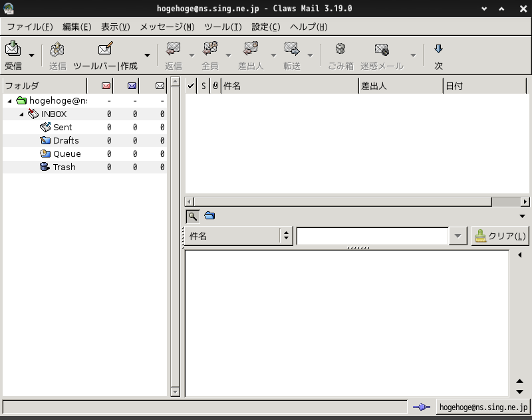Open the 表示(V) menu

(115, 27)
